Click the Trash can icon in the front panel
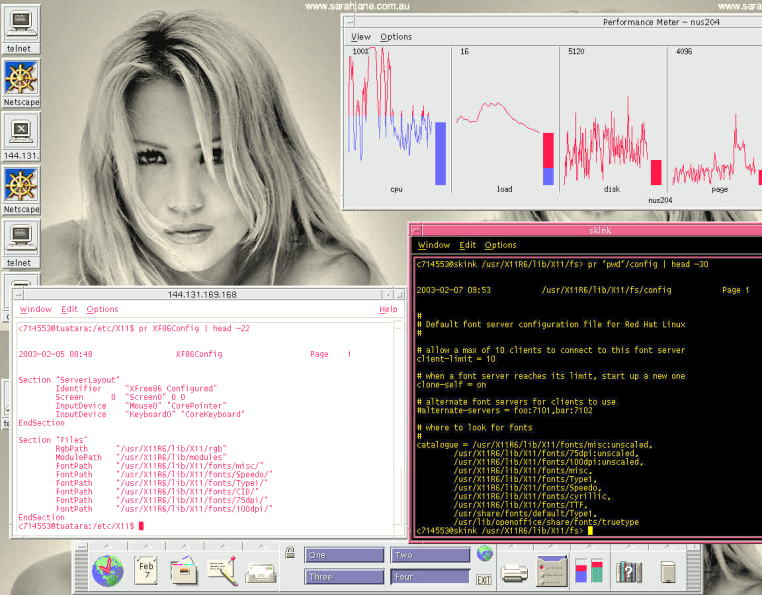762x595 pixels. point(667,571)
